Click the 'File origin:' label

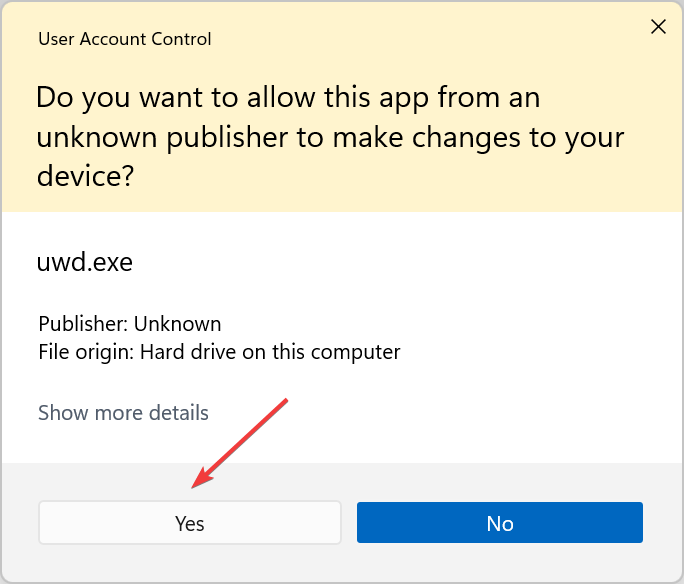[86, 352]
